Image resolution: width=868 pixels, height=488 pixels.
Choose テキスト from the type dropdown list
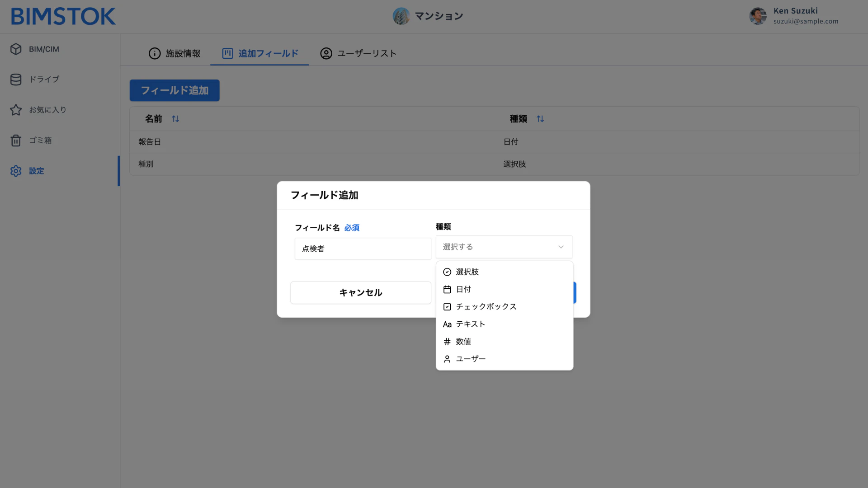(505, 324)
